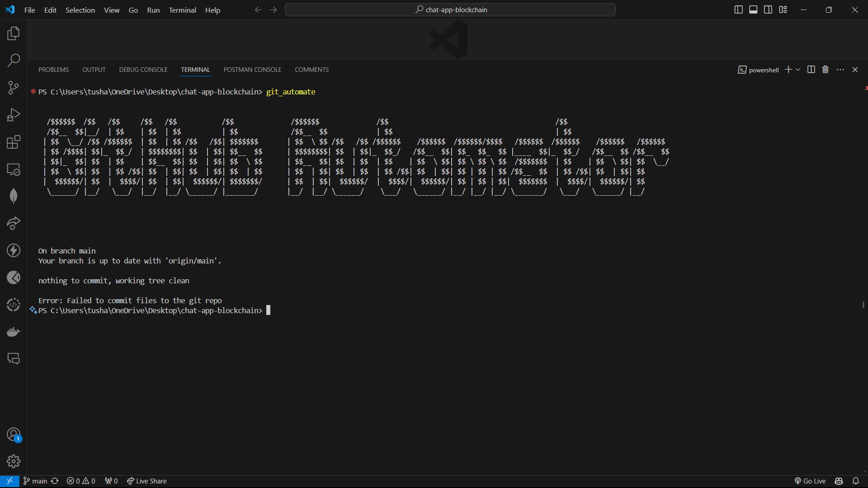This screenshot has width=868, height=488.
Task: Open the MongoDB leaf icon view
Action: (x=14, y=196)
